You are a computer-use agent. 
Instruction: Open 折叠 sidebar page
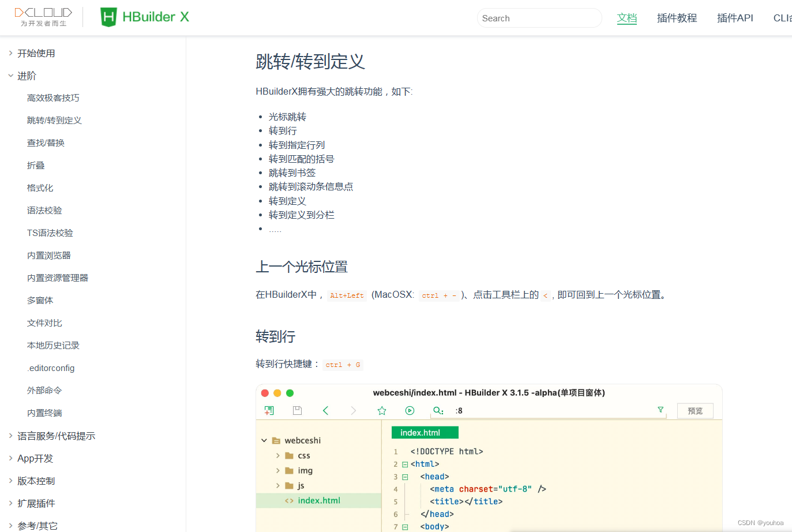[36, 166]
